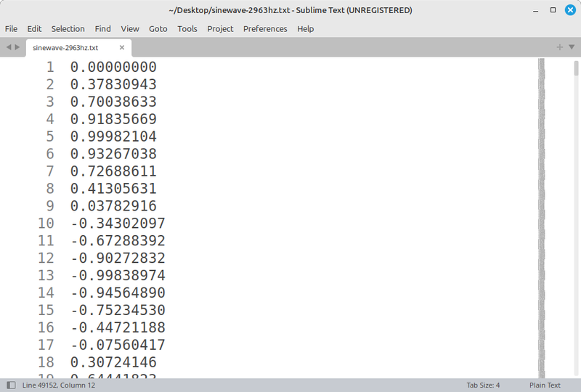581x392 pixels.
Task: Go to previous tab with the left arrow
Action: [x=8, y=47]
